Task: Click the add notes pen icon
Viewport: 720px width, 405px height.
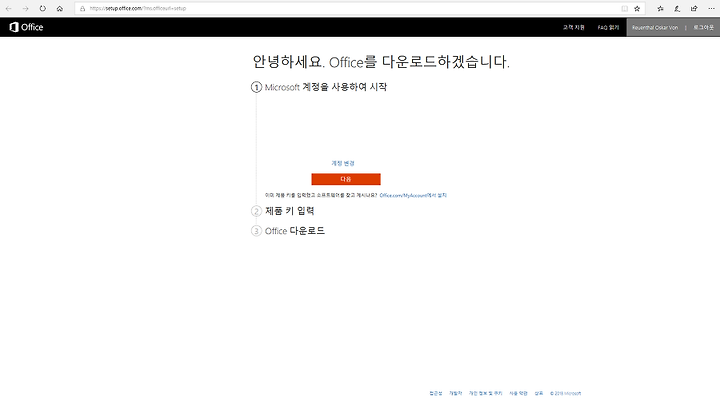Action: point(677,9)
